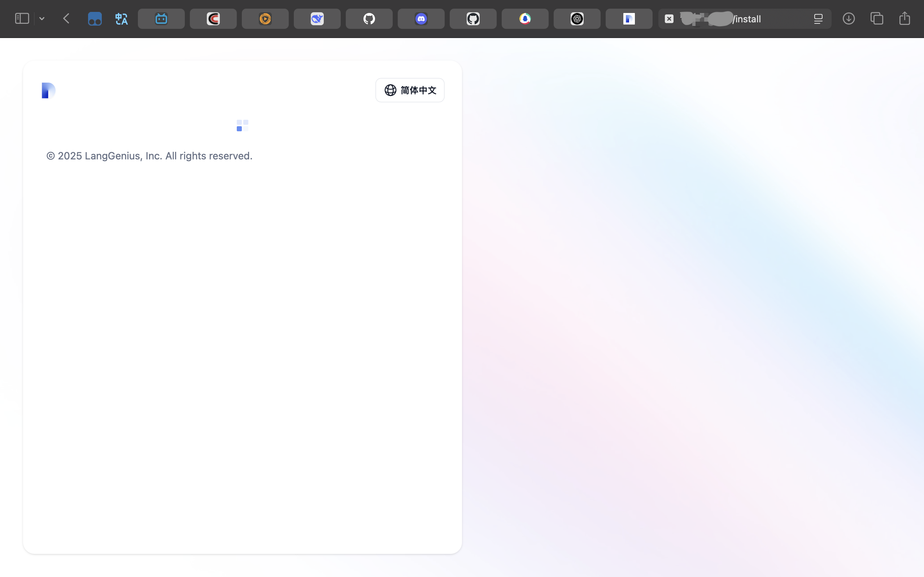This screenshot has height=577, width=924.
Task: Select the Bilibili TV bookmark icon
Action: pyautogui.click(x=161, y=19)
